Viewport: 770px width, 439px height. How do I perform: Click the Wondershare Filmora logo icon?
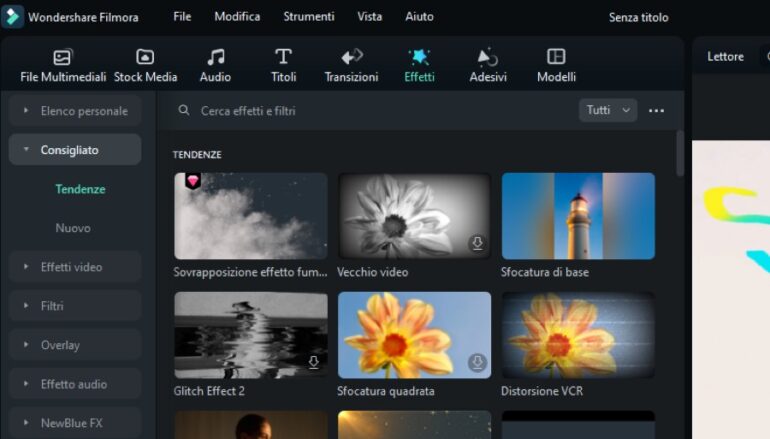point(13,17)
